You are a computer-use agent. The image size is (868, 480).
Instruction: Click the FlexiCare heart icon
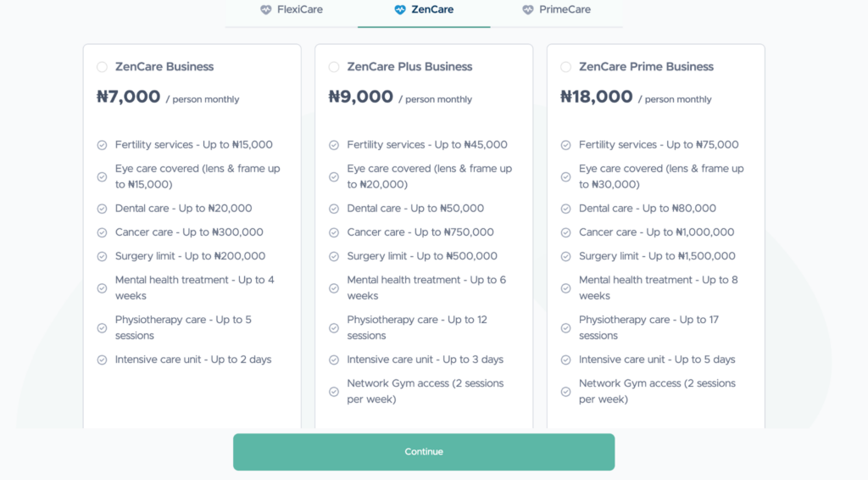266,10
